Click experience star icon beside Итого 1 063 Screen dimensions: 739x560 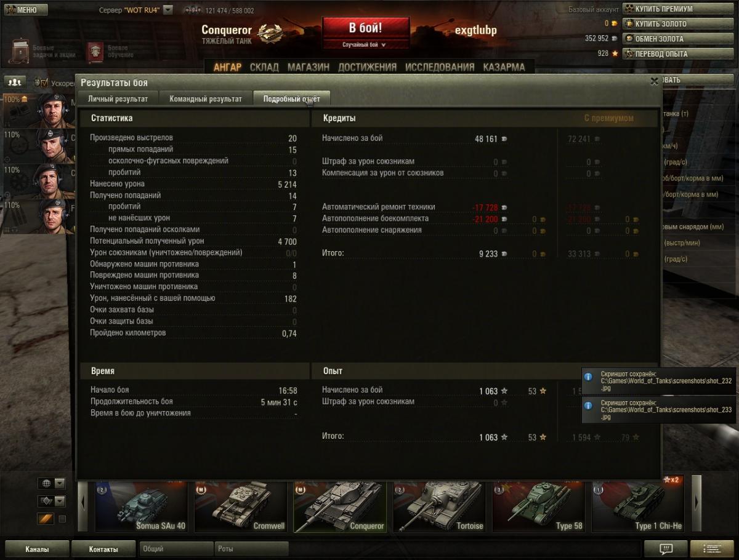coord(504,438)
